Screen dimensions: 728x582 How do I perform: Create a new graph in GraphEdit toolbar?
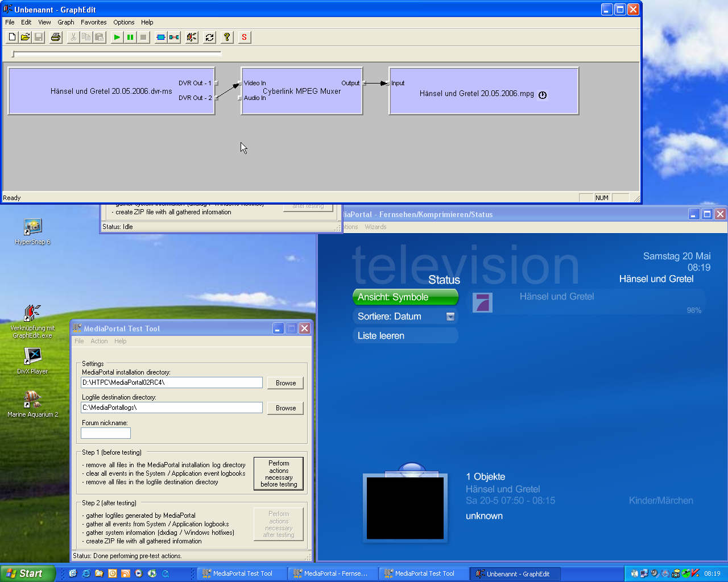12,37
